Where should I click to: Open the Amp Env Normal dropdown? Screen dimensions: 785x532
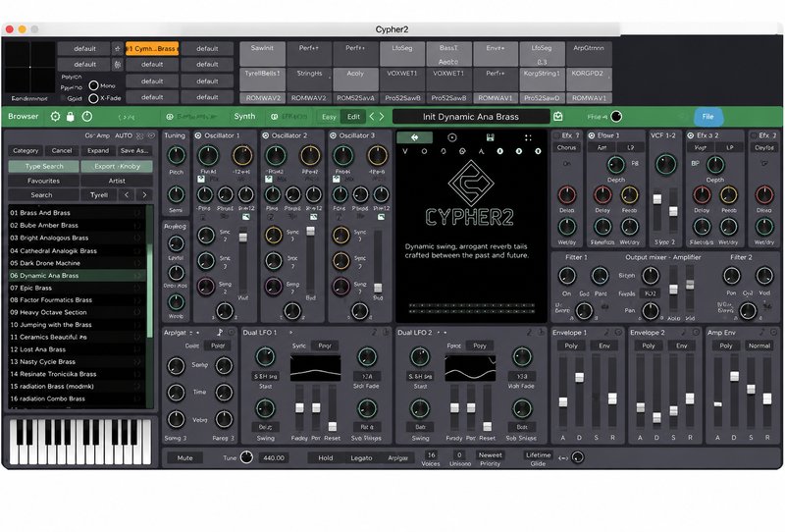[759, 346]
